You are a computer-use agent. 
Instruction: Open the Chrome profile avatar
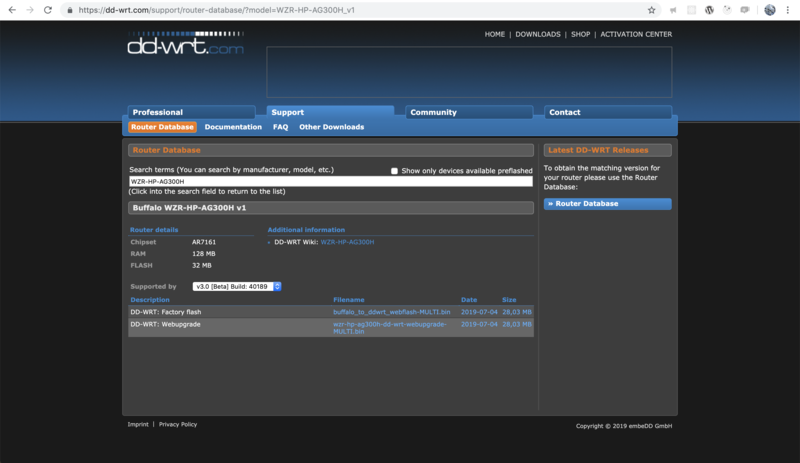pyautogui.click(x=770, y=10)
